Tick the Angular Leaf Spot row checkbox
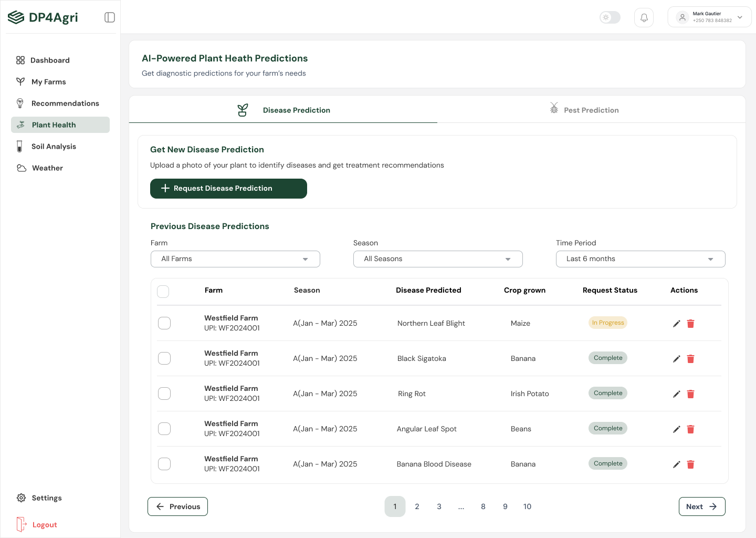Screen dimensions: 756x538 (x=164, y=429)
